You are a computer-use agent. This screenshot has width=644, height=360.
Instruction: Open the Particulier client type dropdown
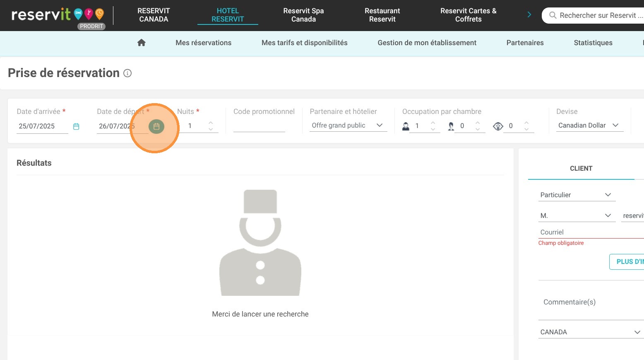pos(577,195)
